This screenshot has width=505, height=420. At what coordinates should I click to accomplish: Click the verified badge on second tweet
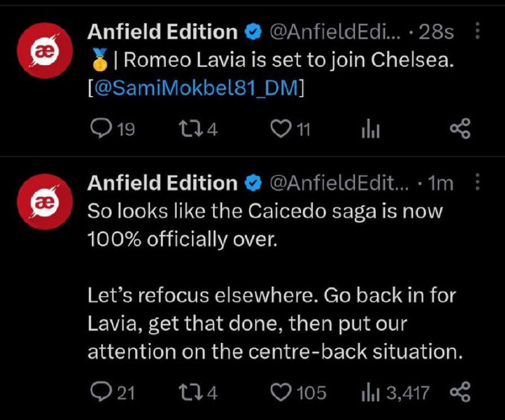click(253, 184)
